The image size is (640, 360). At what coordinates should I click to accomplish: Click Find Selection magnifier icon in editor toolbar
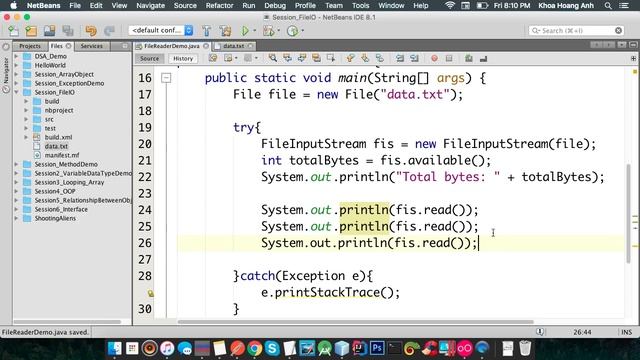[x=273, y=58]
